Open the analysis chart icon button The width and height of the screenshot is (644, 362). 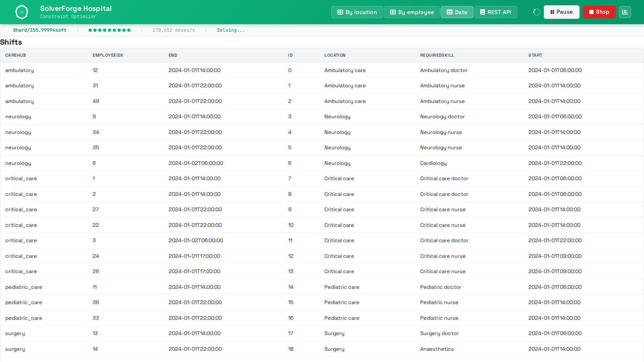625,12
